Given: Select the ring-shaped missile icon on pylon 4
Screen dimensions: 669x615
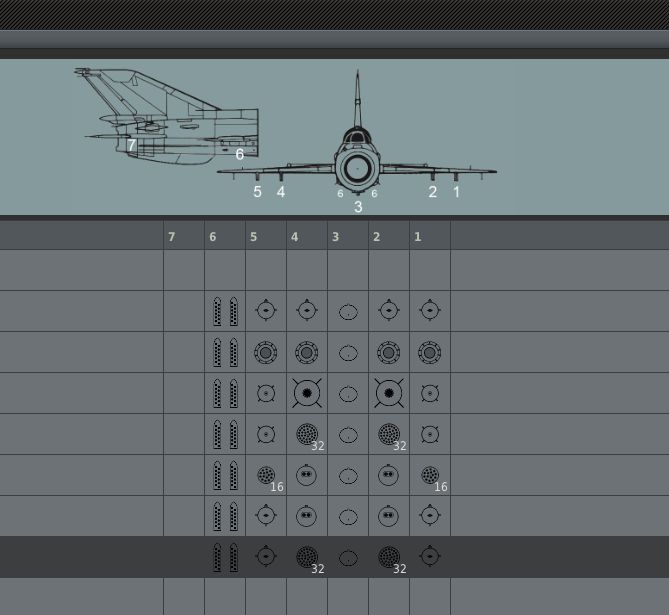Looking at the screenshot, I should (x=306, y=353).
